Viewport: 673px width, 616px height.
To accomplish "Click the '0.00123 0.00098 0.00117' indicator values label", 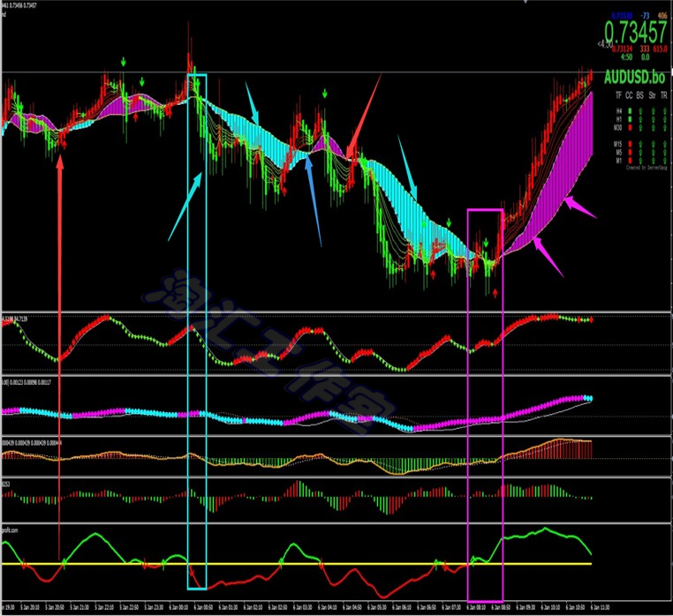I will click(30, 382).
